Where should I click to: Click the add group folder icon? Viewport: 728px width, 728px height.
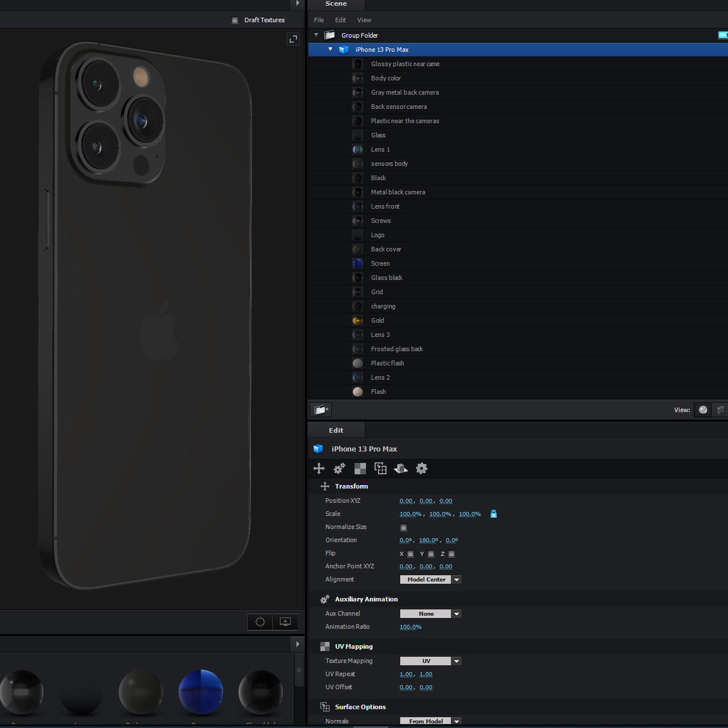(320, 409)
